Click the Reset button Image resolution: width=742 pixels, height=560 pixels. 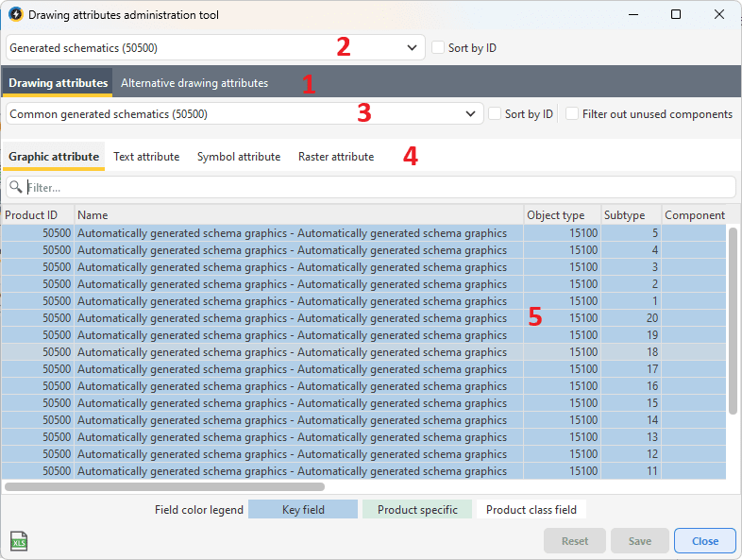coord(575,541)
